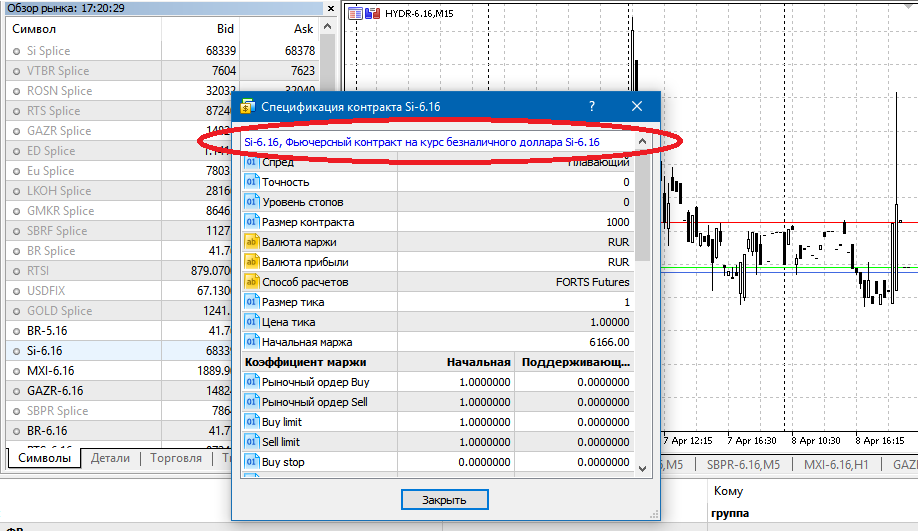
Task: Click the icon next to Точность row
Action: 252,182
